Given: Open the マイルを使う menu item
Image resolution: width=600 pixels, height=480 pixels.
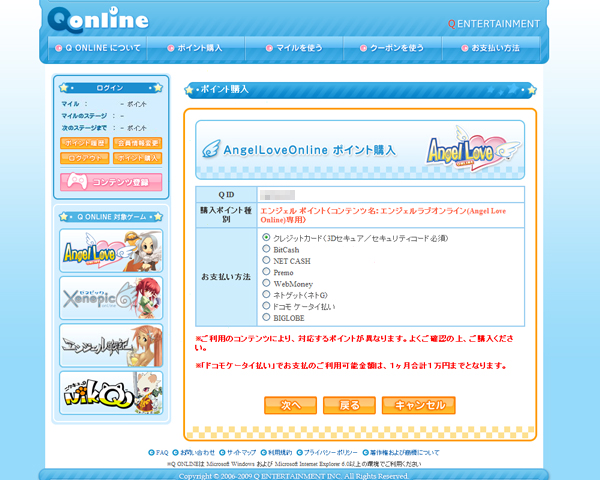Looking at the screenshot, I should [x=294, y=48].
